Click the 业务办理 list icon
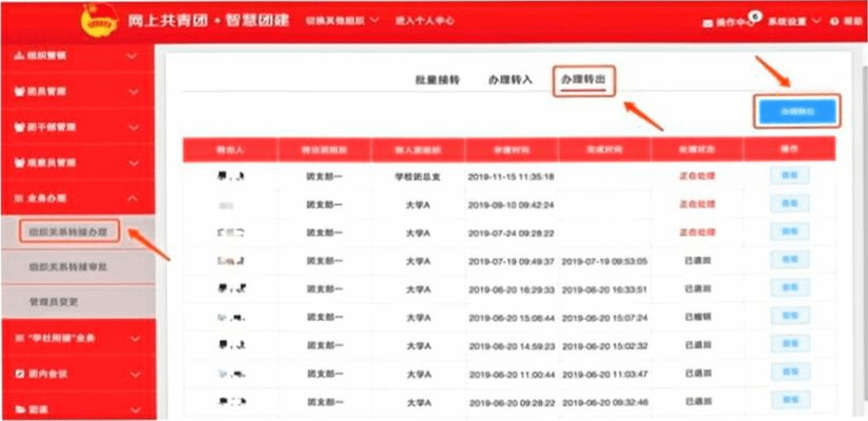Screen dimensions: 868x421 point(19,198)
